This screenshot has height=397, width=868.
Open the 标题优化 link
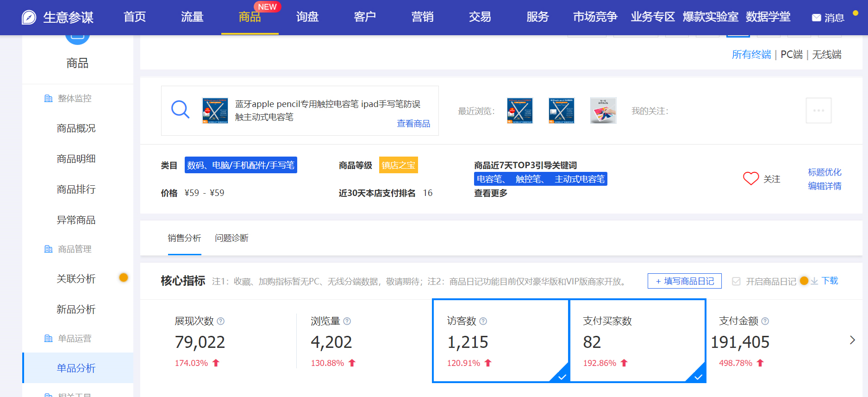824,172
